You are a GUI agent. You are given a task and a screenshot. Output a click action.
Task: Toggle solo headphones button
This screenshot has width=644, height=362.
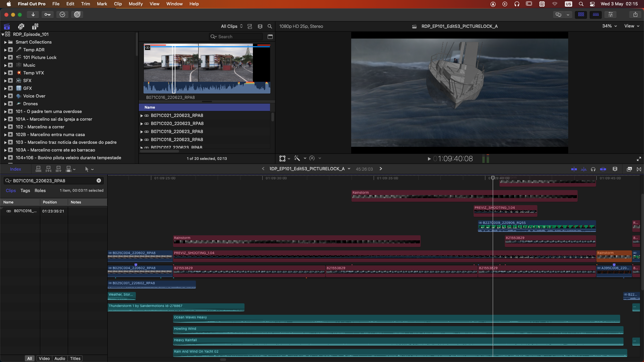(x=593, y=169)
